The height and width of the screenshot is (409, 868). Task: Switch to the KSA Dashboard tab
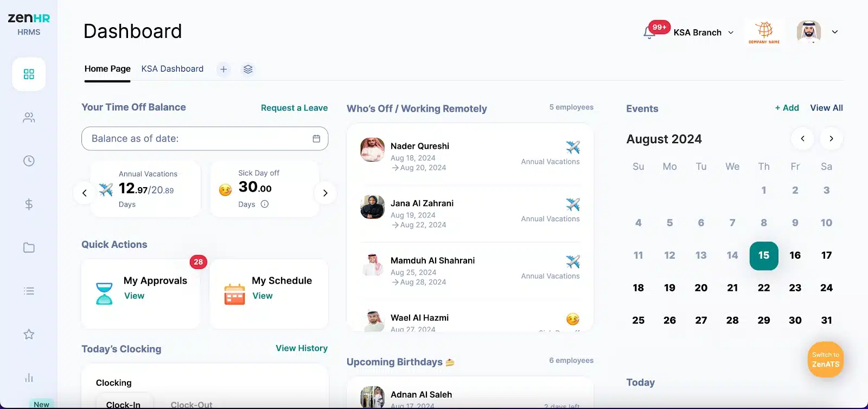(173, 69)
